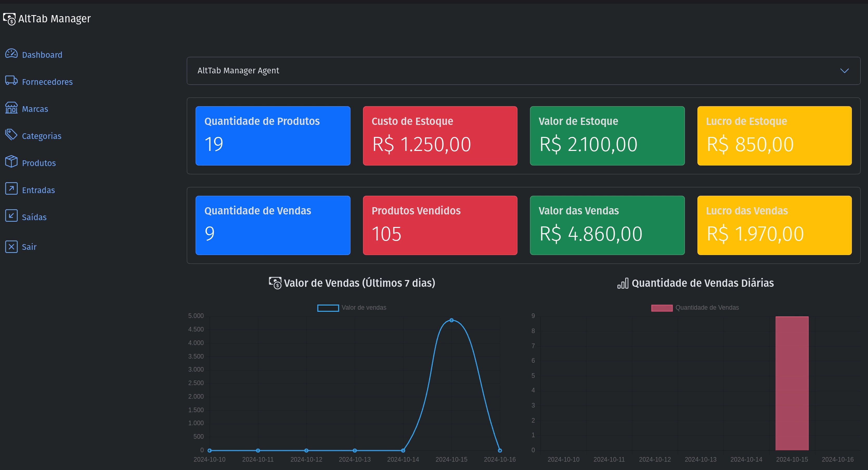This screenshot has height=470, width=868.
Task: Click the 2024-10-15 bar in daily sales chart
Action: pyautogui.click(x=792, y=383)
